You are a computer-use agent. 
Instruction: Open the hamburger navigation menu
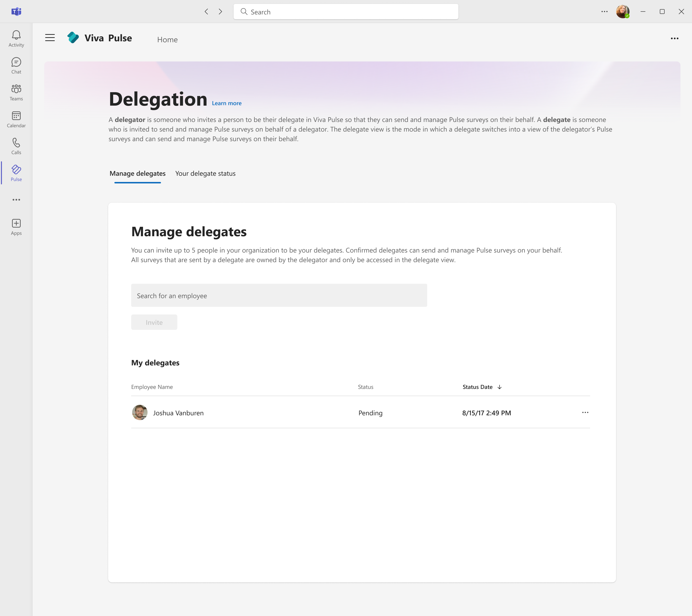pyautogui.click(x=49, y=37)
